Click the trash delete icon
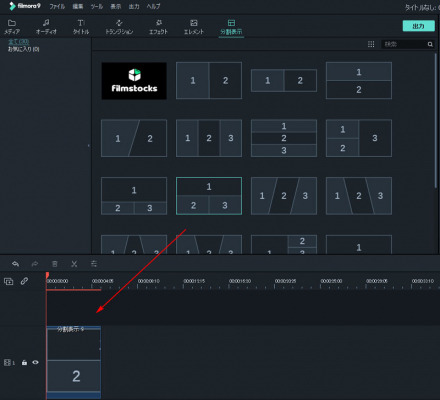The width and height of the screenshot is (440, 400). coord(55,264)
